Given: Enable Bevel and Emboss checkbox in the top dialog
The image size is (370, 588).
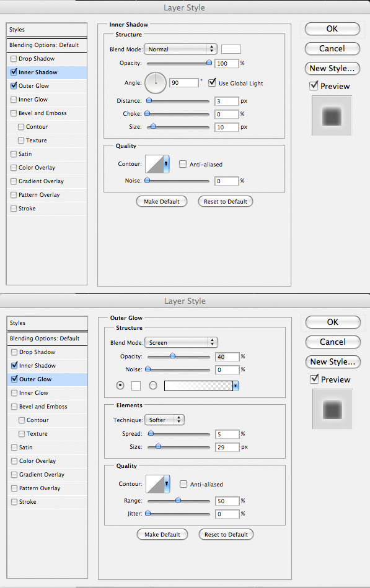Looking at the screenshot, I should click(14, 113).
